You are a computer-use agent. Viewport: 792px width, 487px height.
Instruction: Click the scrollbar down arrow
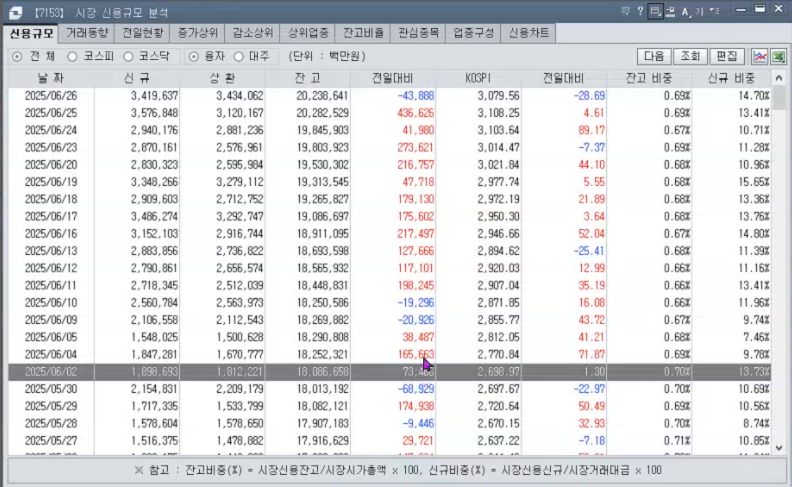(x=779, y=447)
